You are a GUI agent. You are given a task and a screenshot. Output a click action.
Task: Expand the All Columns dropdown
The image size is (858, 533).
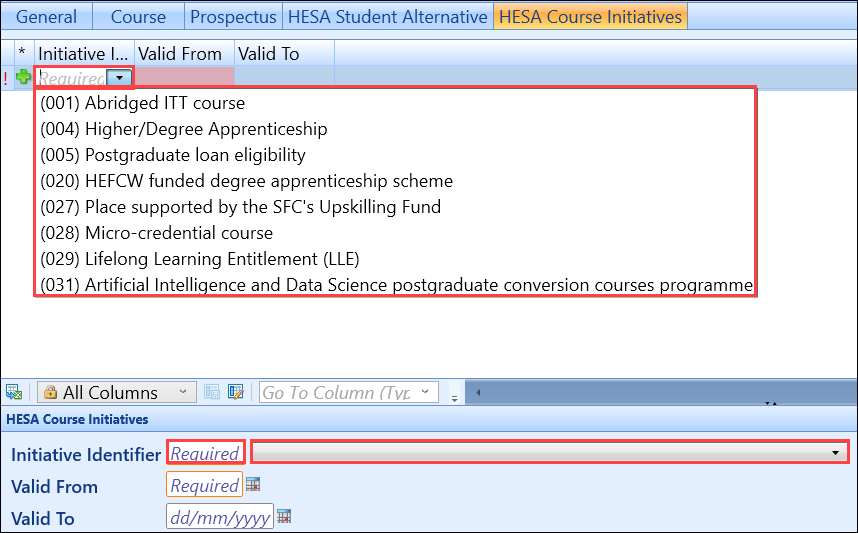tap(181, 392)
